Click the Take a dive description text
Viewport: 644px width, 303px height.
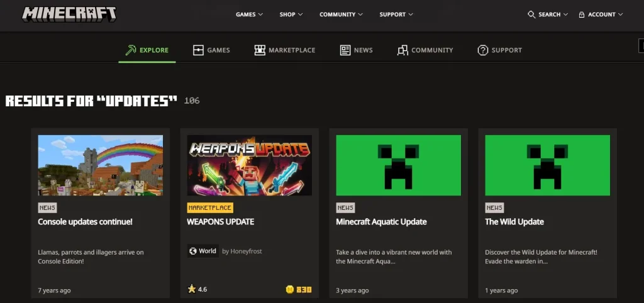pyautogui.click(x=394, y=256)
